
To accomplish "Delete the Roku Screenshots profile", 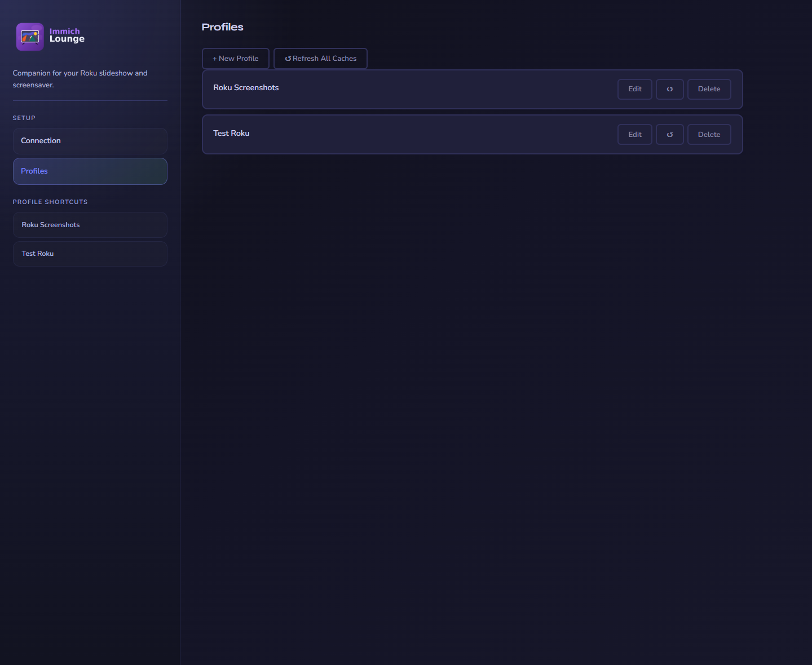I will [709, 89].
